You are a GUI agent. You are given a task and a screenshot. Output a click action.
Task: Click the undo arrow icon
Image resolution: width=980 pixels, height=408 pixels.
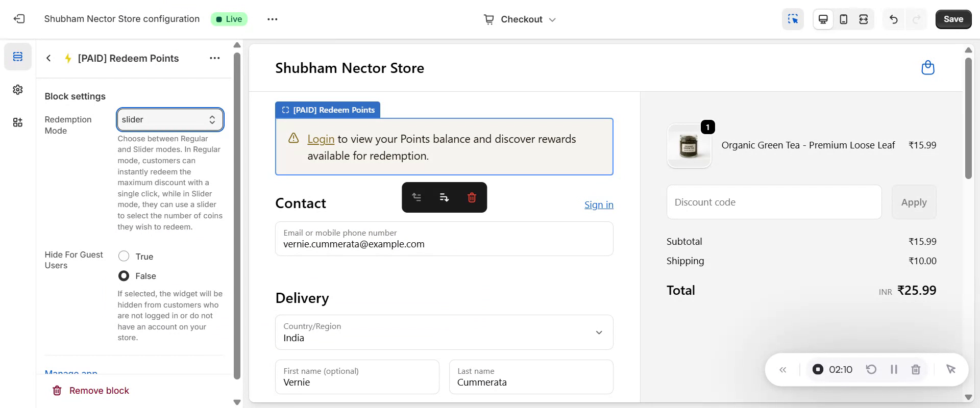pyautogui.click(x=893, y=19)
